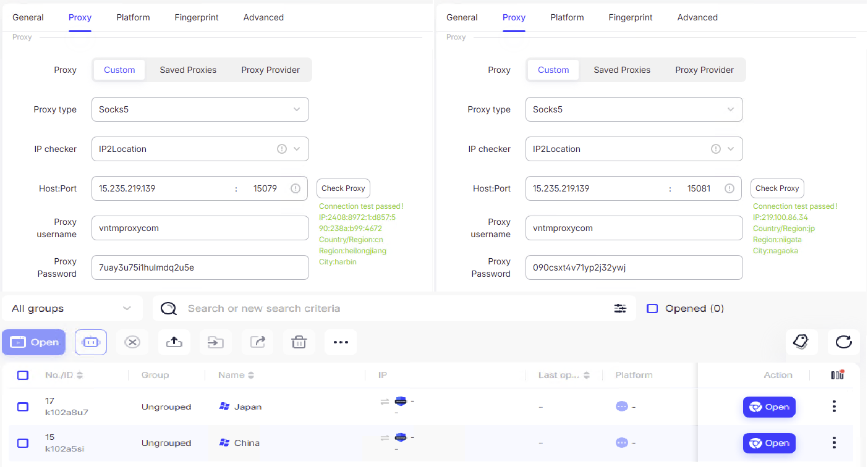Click the left Check Proxy button
Screen dimensions: 868x467
click(x=343, y=188)
